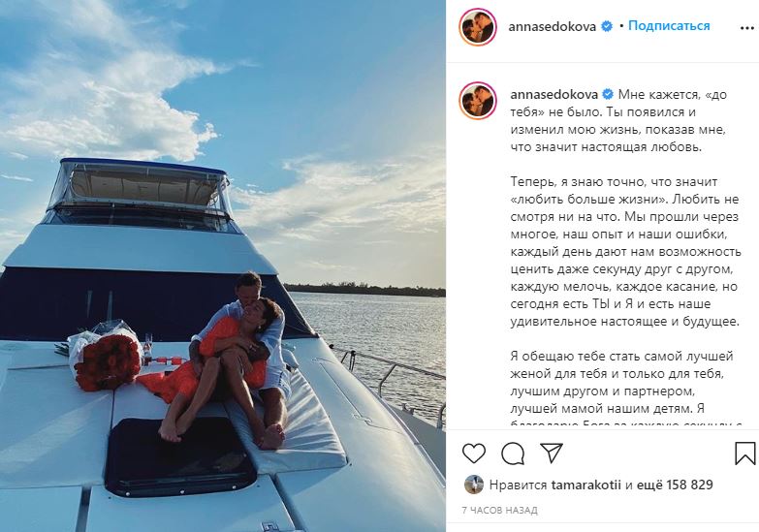
Task: Open the header profile avatar
Action: (x=478, y=27)
